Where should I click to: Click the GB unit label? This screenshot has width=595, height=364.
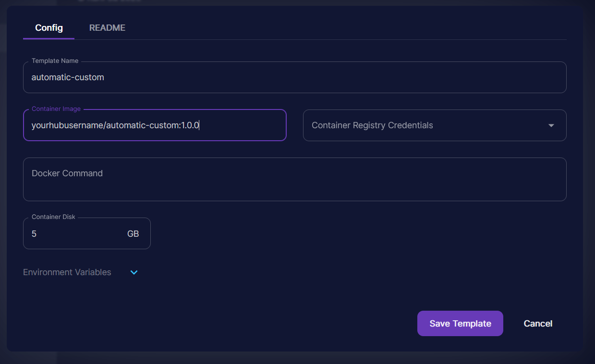click(133, 234)
